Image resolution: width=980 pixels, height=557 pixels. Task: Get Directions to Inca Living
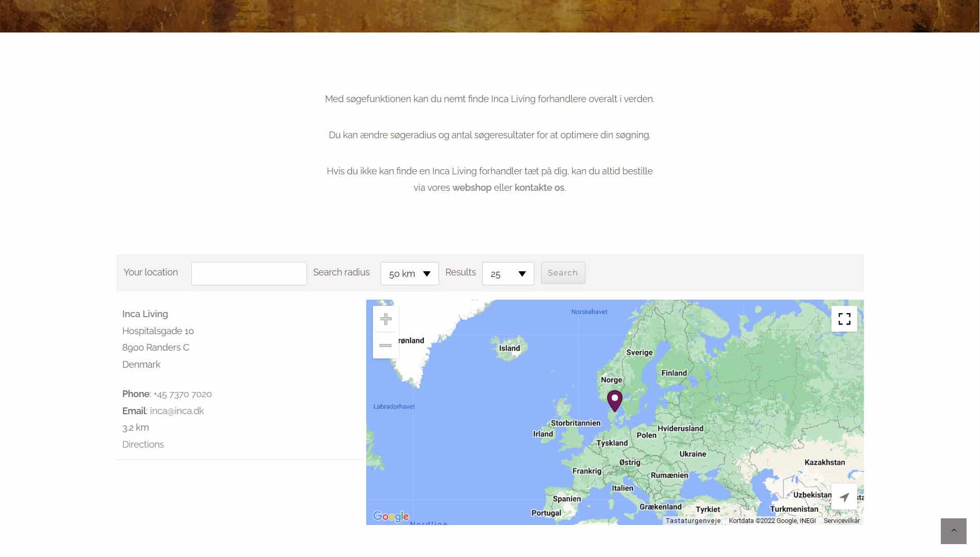click(143, 444)
